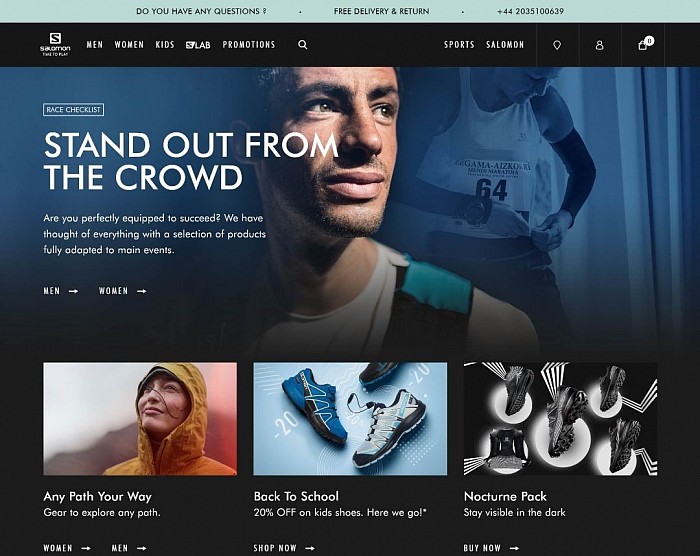Image resolution: width=700 pixels, height=556 pixels.
Task: Click the S/LAB logo menu item
Action: click(198, 45)
